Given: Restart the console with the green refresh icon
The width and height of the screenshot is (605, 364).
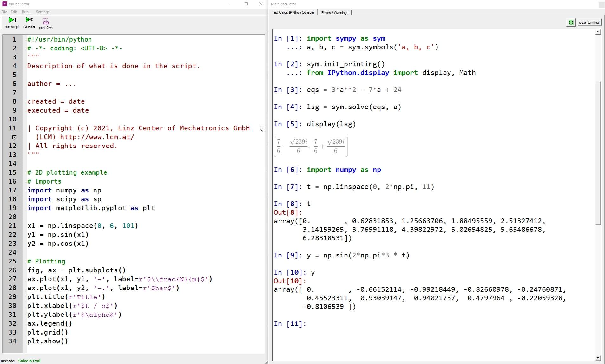Looking at the screenshot, I should coord(571,23).
